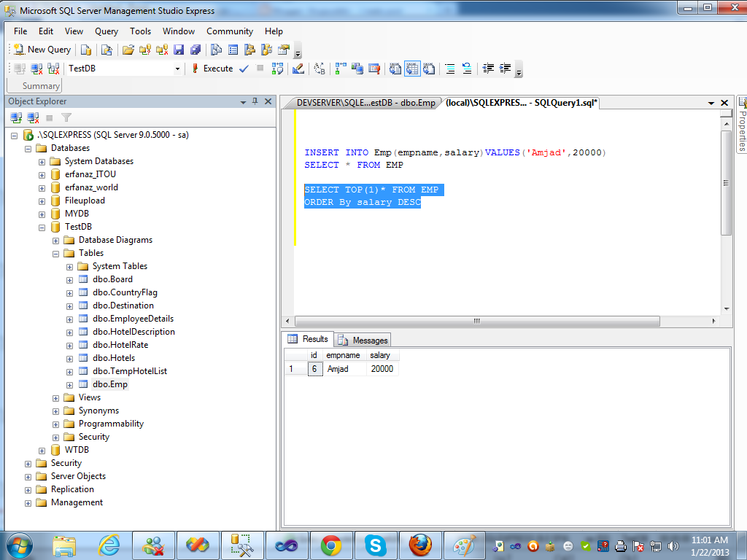Open the collapsed Properties side panel

pyautogui.click(x=742, y=124)
